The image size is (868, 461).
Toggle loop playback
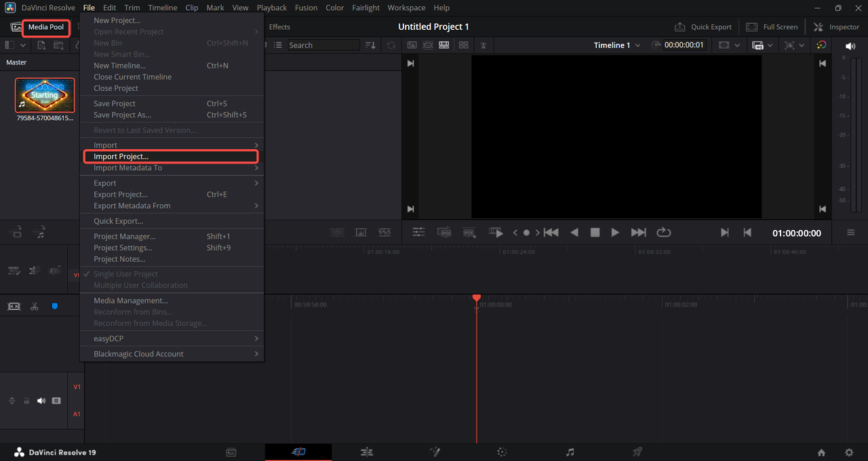(664, 233)
